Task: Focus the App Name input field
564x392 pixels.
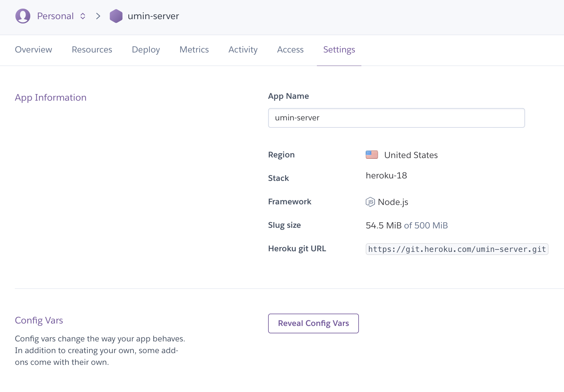Action: [396, 118]
